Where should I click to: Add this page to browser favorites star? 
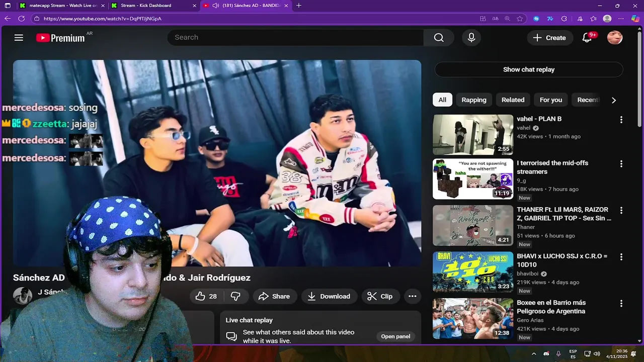point(520,19)
